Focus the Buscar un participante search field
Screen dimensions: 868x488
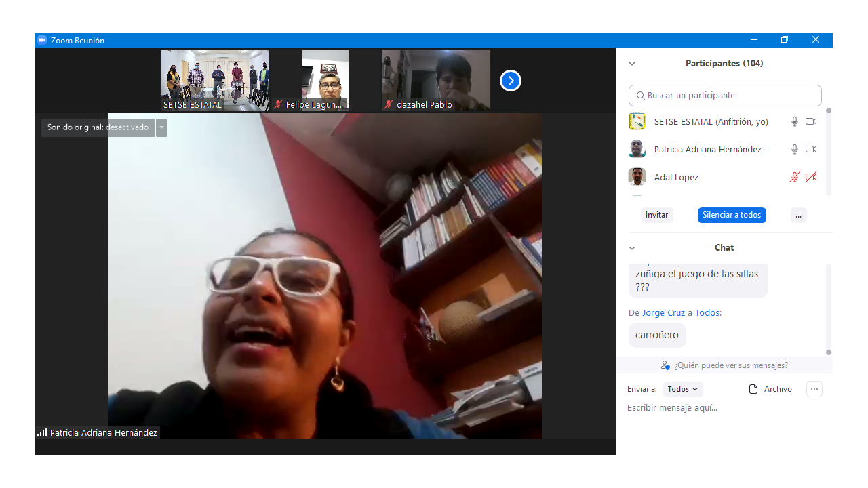click(725, 96)
